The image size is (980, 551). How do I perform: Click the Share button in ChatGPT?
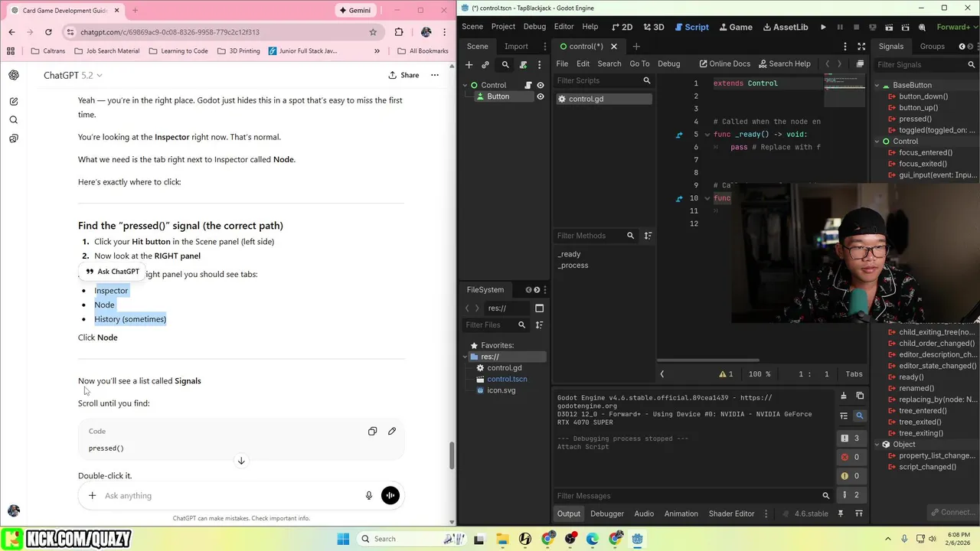point(403,75)
